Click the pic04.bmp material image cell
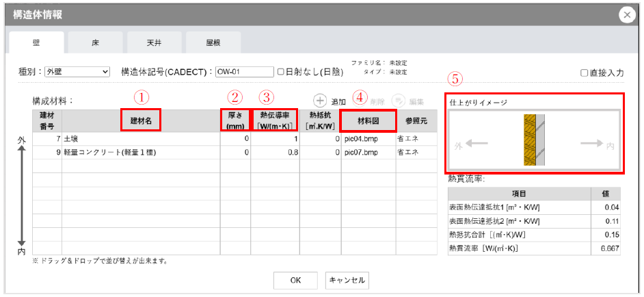This screenshot has height=297, width=644. [x=368, y=139]
